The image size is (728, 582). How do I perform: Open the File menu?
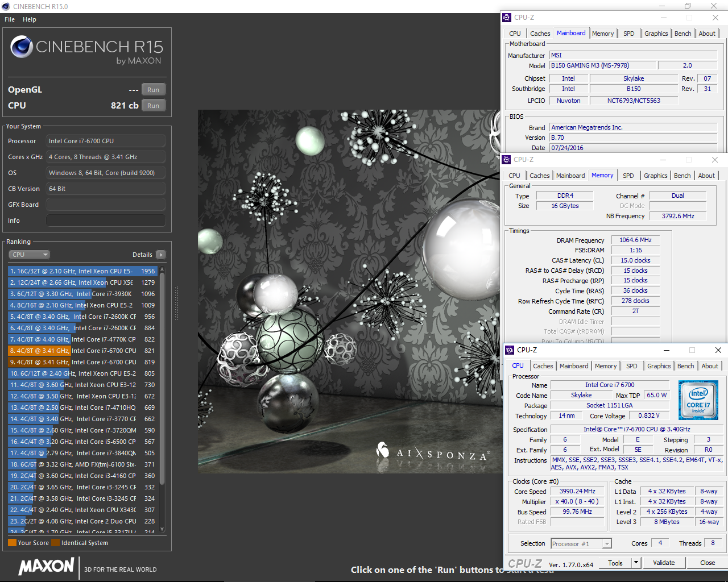(10, 19)
